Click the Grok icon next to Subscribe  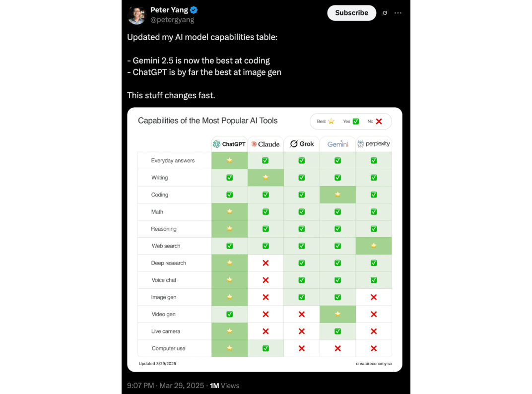(385, 13)
